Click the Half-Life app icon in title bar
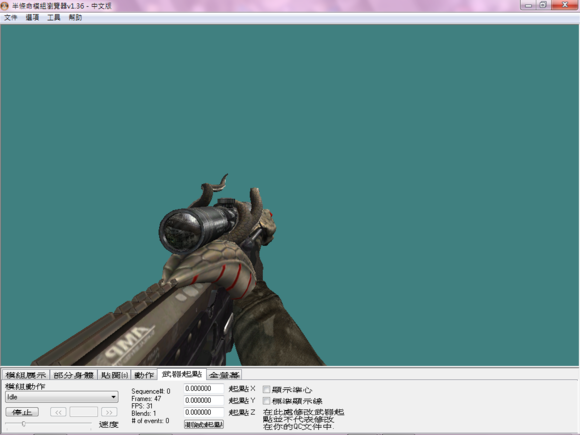580x435 pixels. [x=4, y=6]
